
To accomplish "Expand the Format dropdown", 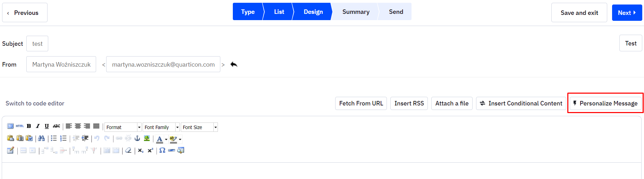I will point(123,127).
